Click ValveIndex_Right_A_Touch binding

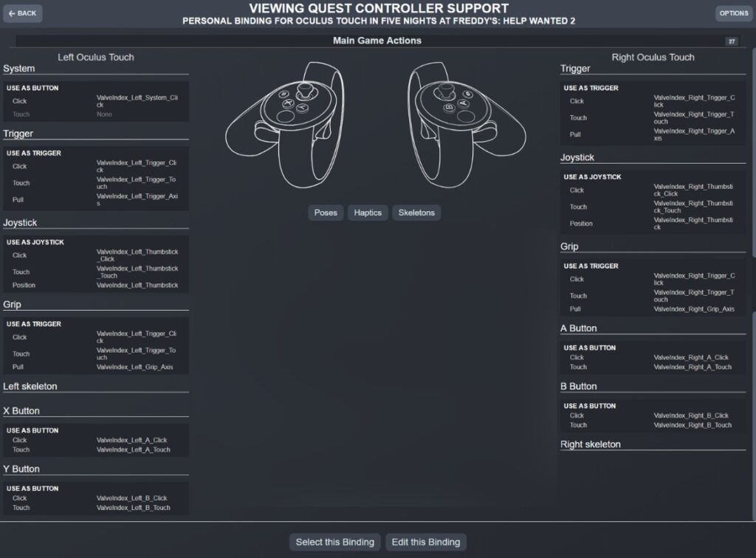click(x=693, y=367)
